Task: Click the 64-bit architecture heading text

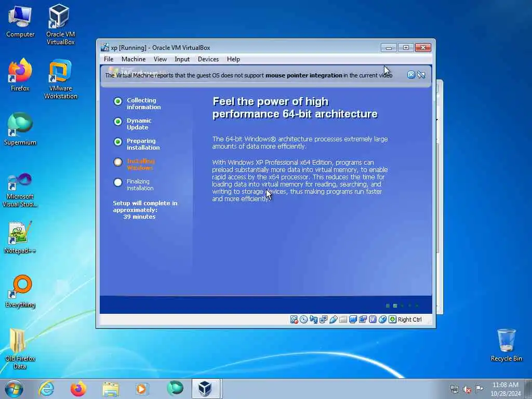Action: click(x=295, y=108)
